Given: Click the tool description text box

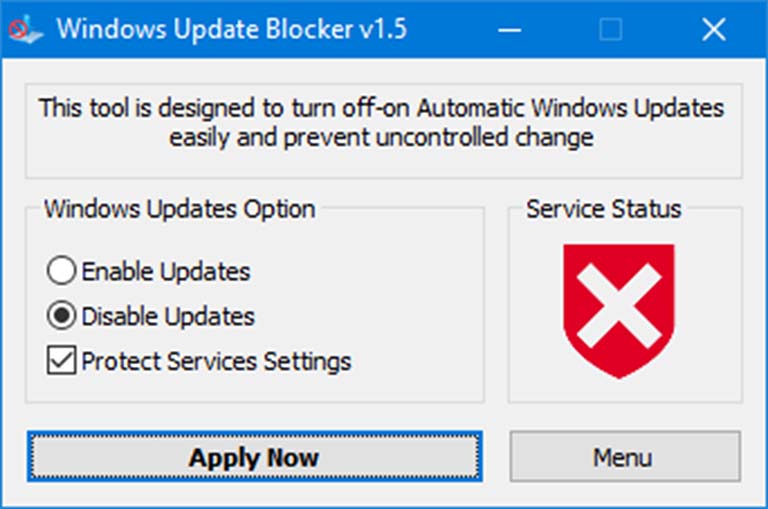Looking at the screenshot, I should pyautogui.click(x=383, y=122).
